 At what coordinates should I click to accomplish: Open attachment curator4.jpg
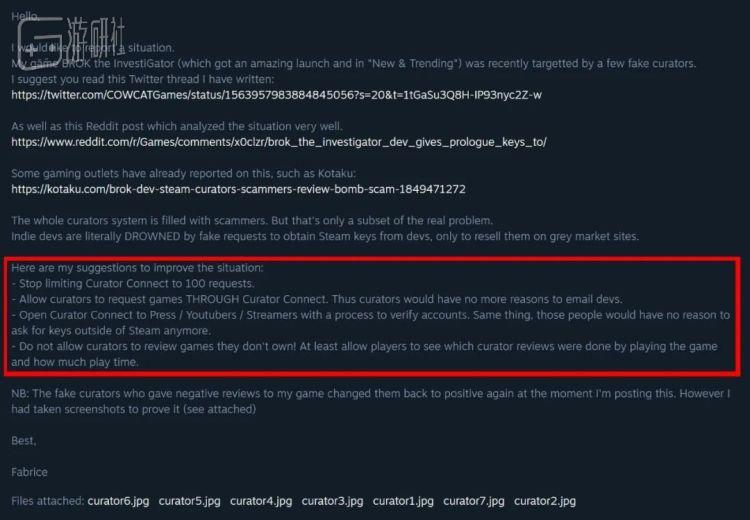[261, 501]
